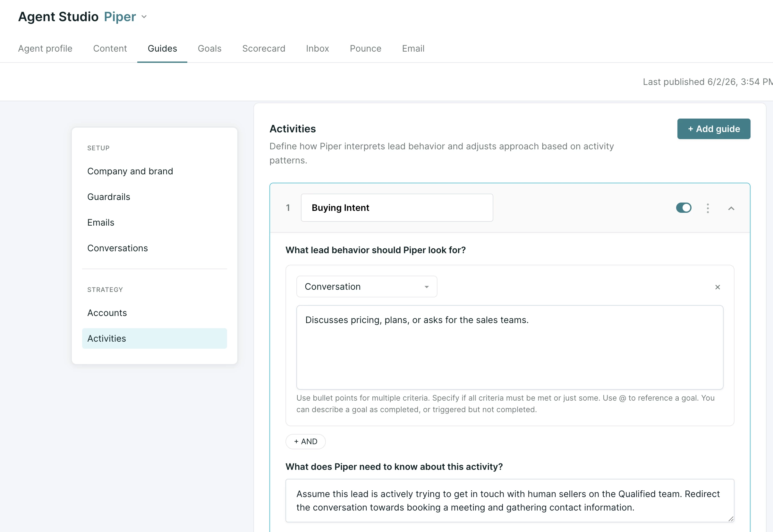This screenshot has width=773, height=532.
Task: Edit the Buying Intent guide name field
Action: pyautogui.click(x=397, y=208)
